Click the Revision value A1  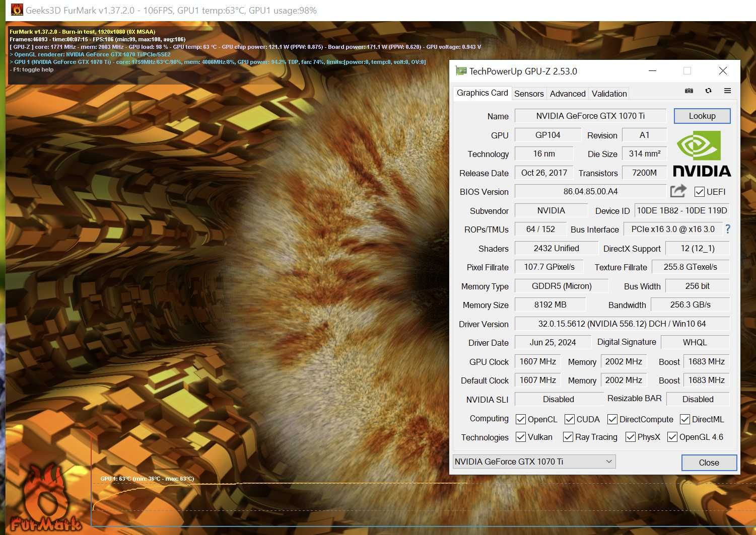click(x=644, y=135)
